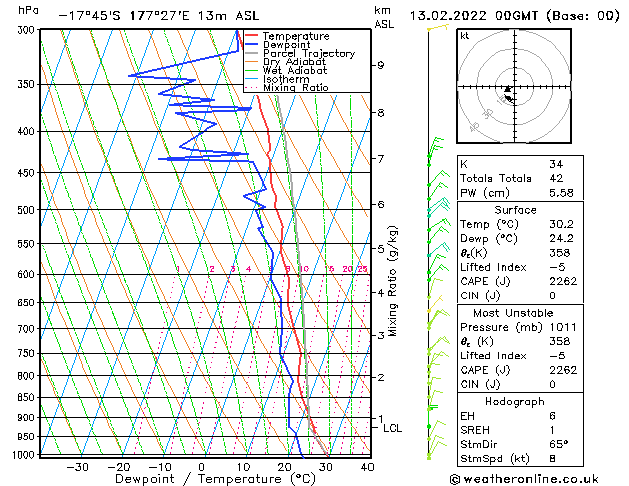Click the 5 km altitude label

(381, 249)
